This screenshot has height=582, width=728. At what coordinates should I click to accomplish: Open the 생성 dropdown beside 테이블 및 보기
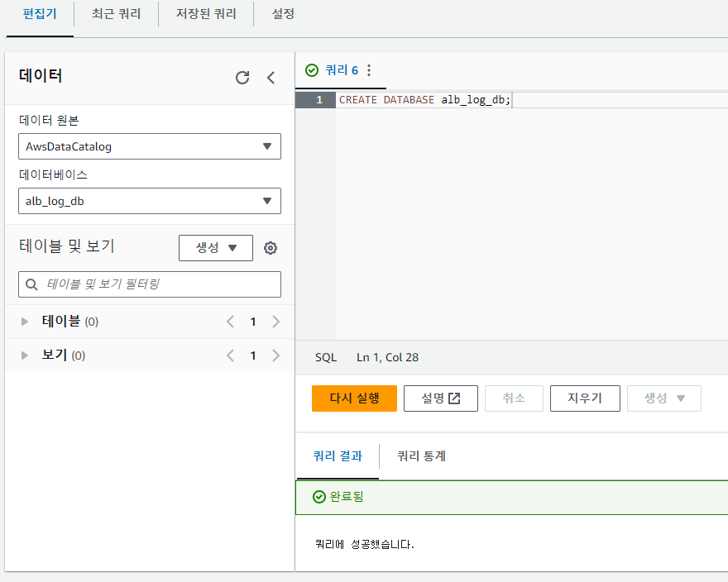(x=216, y=248)
